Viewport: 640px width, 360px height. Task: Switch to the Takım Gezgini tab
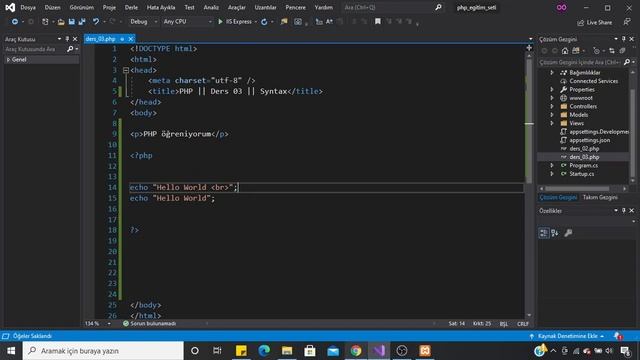[600, 198]
